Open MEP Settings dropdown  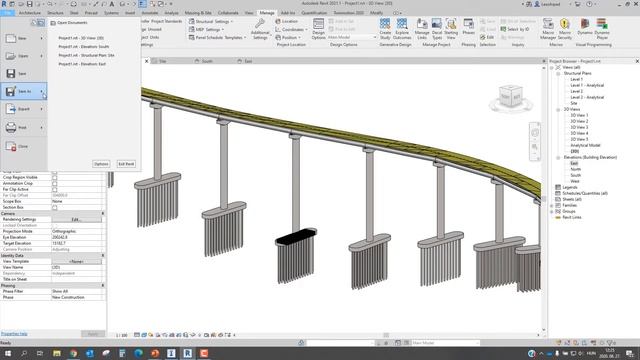click(207, 29)
